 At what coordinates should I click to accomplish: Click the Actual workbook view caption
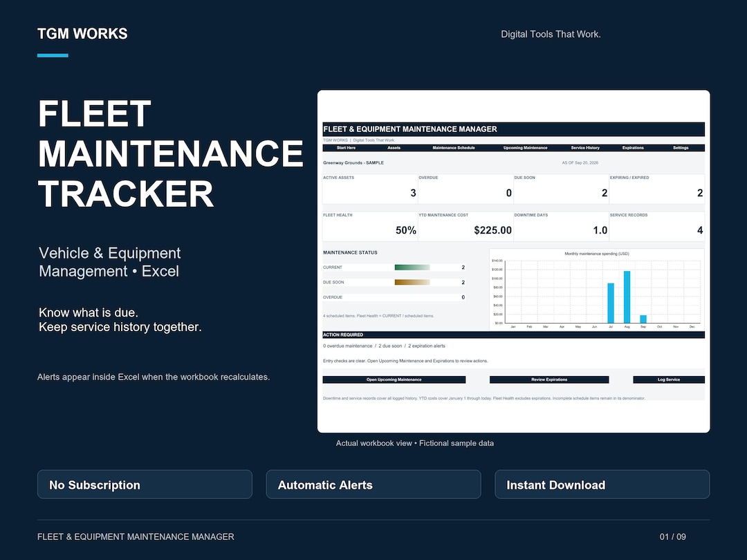tap(414, 443)
